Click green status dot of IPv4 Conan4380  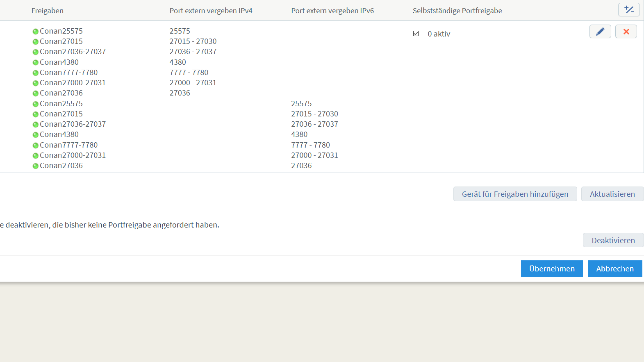[x=36, y=63]
